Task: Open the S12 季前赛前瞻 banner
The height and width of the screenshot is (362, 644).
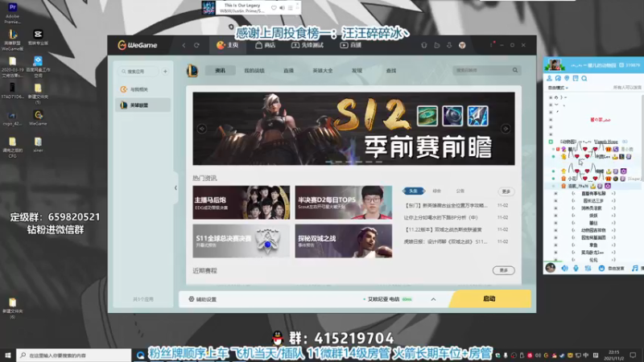Action: 353,129
